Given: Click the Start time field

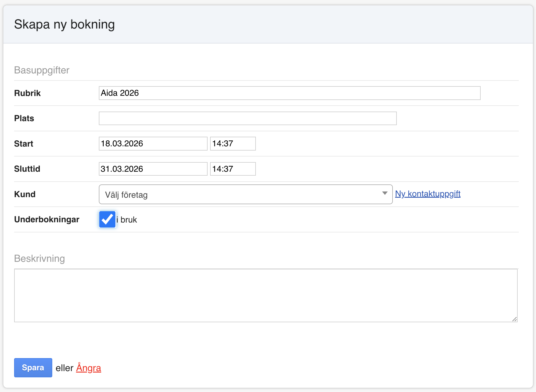Looking at the screenshot, I should pos(233,144).
